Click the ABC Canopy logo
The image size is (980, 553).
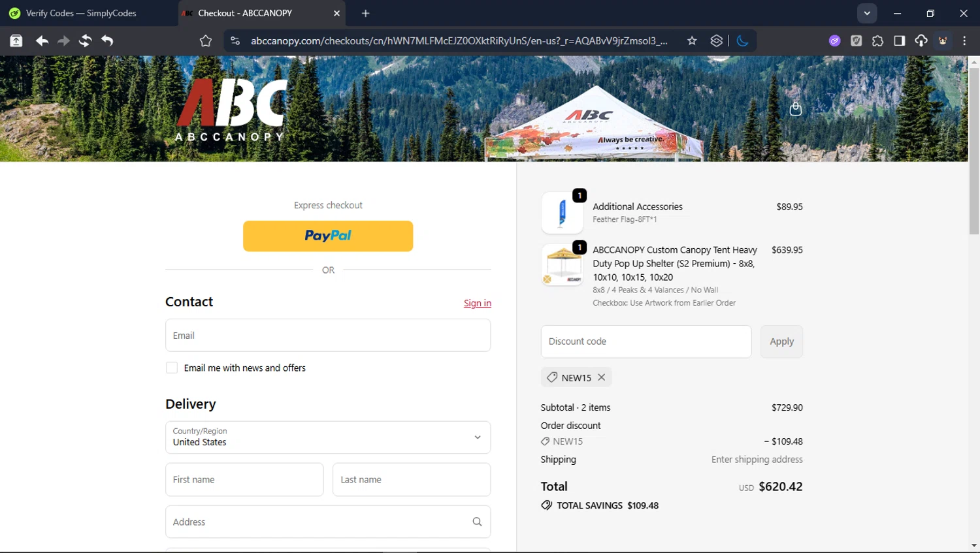[x=231, y=110]
